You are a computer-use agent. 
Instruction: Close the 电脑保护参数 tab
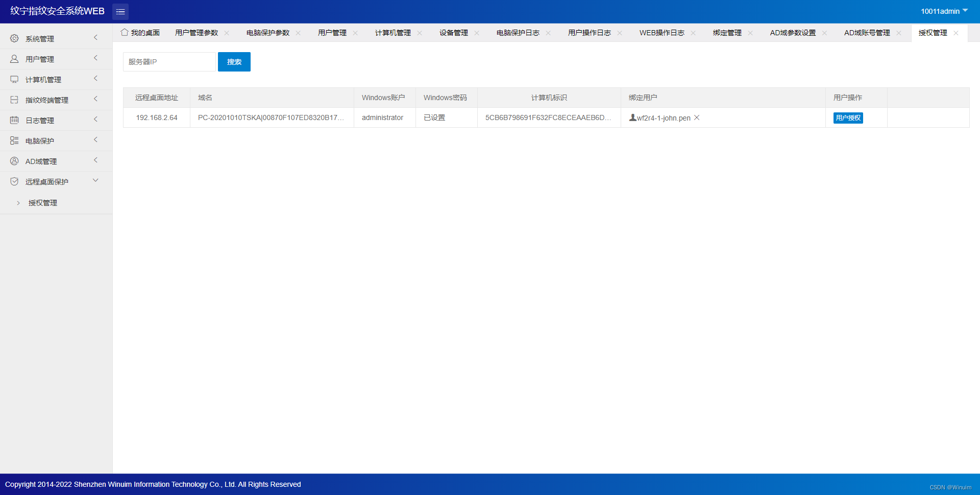[298, 33]
